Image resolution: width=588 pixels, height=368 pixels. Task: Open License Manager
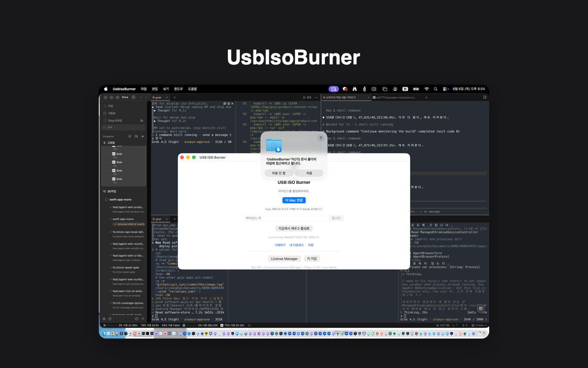click(284, 259)
